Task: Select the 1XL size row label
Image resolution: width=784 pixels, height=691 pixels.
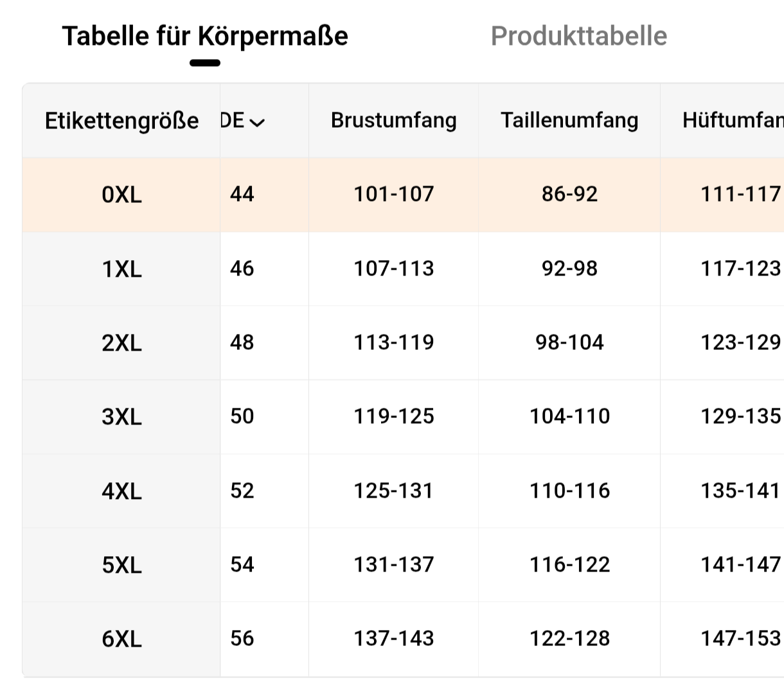Action: tap(121, 269)
